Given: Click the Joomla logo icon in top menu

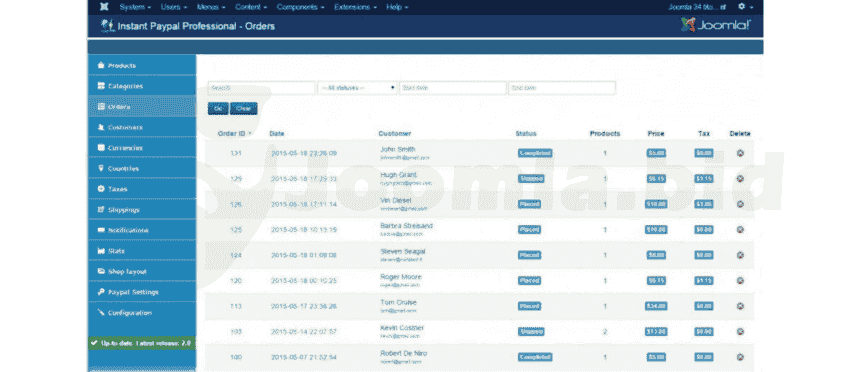Looking at the screenshot, I should click(x=104, y=7).
